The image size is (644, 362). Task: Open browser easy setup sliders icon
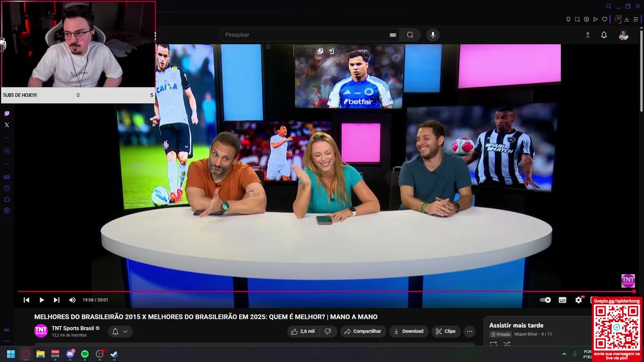point(635,20)
